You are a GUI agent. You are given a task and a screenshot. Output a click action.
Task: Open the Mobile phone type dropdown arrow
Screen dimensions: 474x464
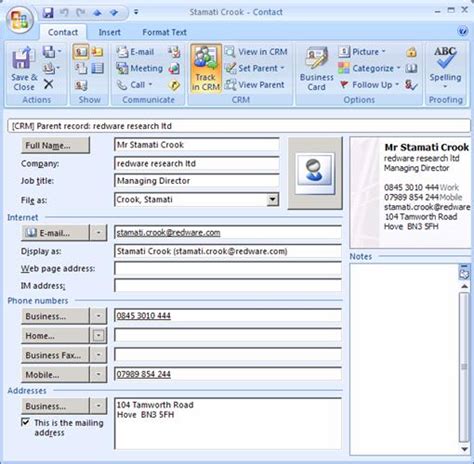pos(99,375)
